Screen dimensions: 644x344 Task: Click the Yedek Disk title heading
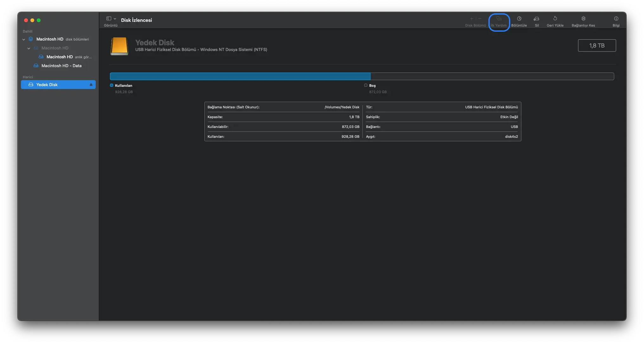tap(155, 43)
